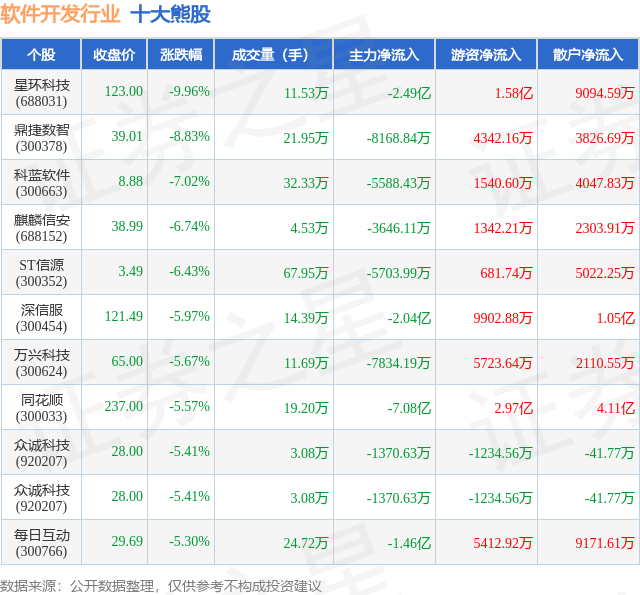Select the 深信服 (300454) stock name
The image size is (640, 595).
(42, 317)
